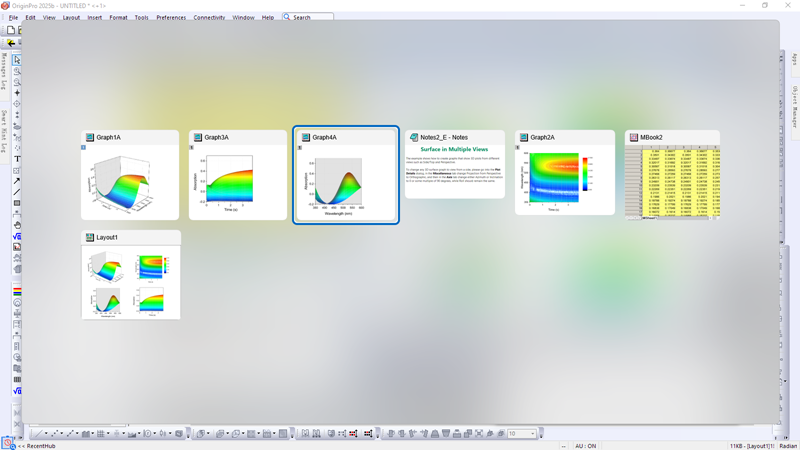Viewport: 800px width, 450px height.
Task: Click the red-marked data rescale icon
Action: 354,434
